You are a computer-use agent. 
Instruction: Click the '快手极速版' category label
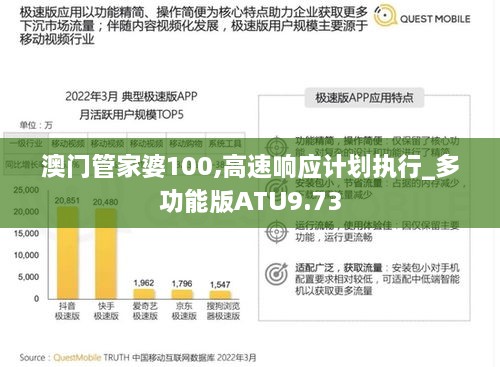tap(106, 311)
